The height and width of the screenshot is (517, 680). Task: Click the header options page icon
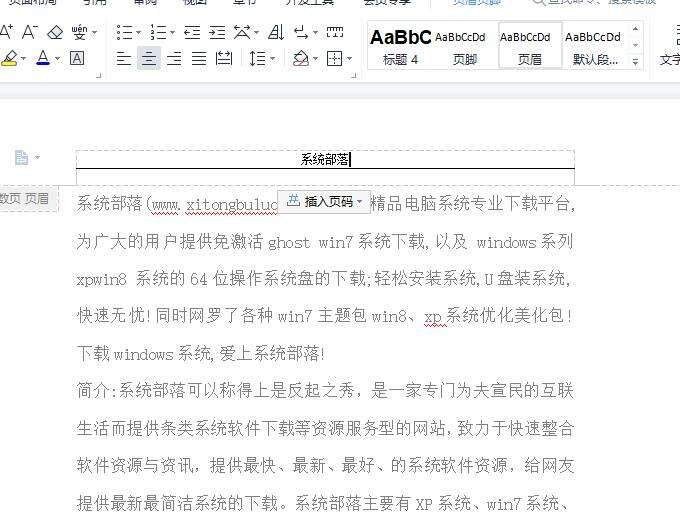pos(21,157)
